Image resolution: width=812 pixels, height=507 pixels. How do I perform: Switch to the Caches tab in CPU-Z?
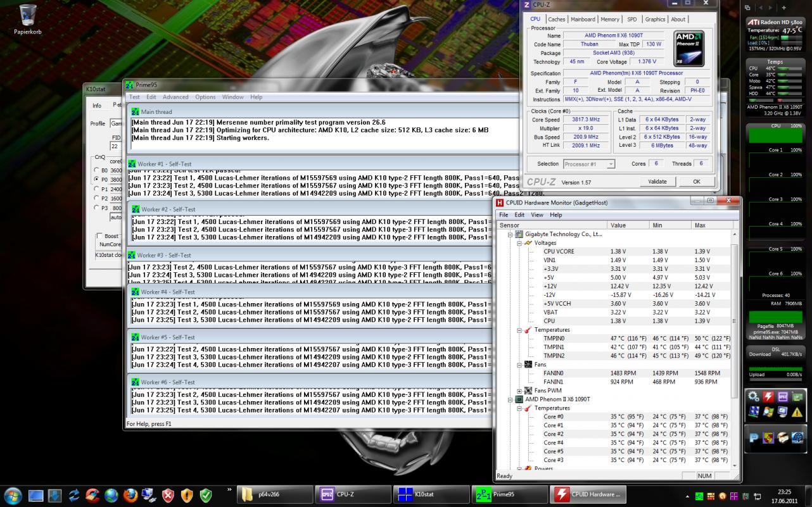(557, 20)
